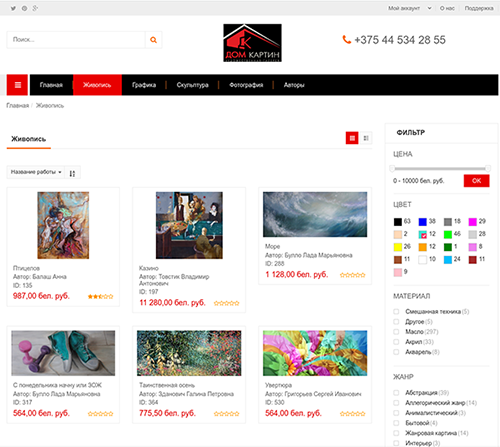The image size is (500, 447).
Task: Click the Google Plus icon in top bar
Action: (x=35, y=8)
